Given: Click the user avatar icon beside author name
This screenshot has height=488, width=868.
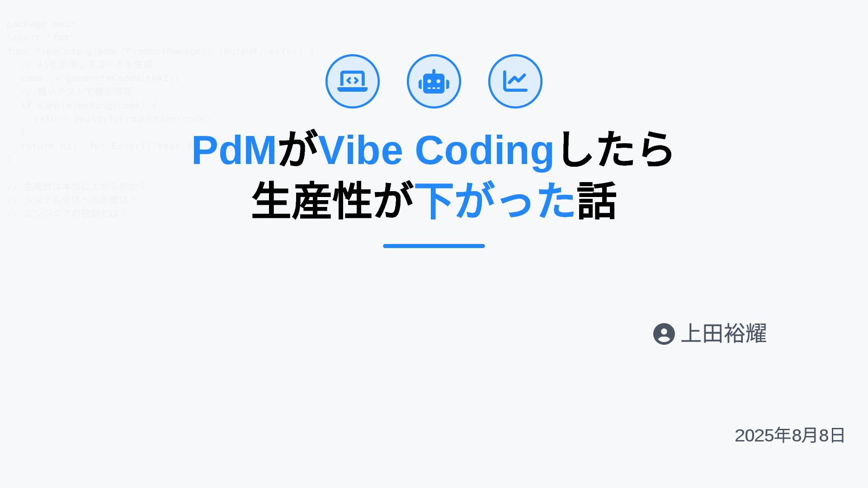Looking at the screenshot, I should (664, 334).
